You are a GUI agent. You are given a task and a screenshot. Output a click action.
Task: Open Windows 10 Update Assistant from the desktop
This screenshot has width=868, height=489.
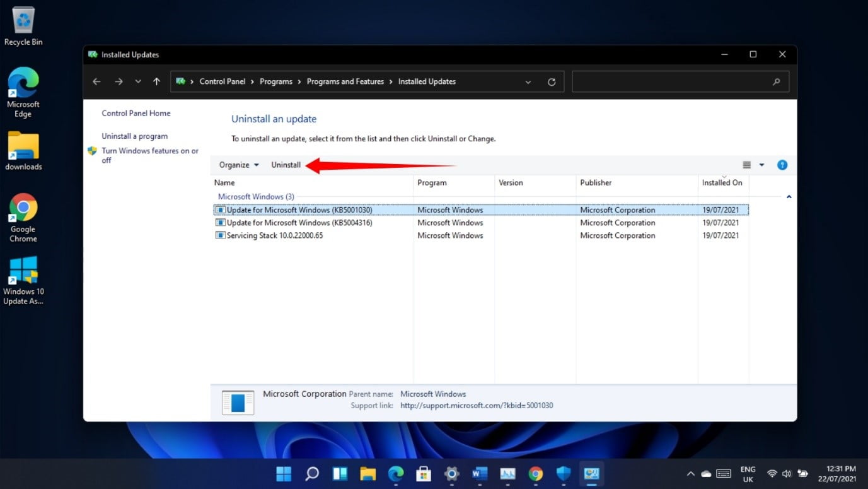23,271
